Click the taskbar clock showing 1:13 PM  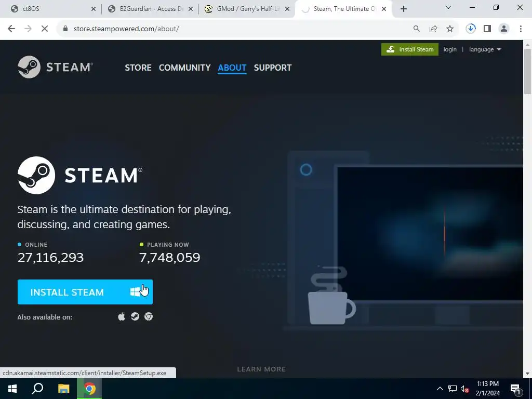pos(487,389)
